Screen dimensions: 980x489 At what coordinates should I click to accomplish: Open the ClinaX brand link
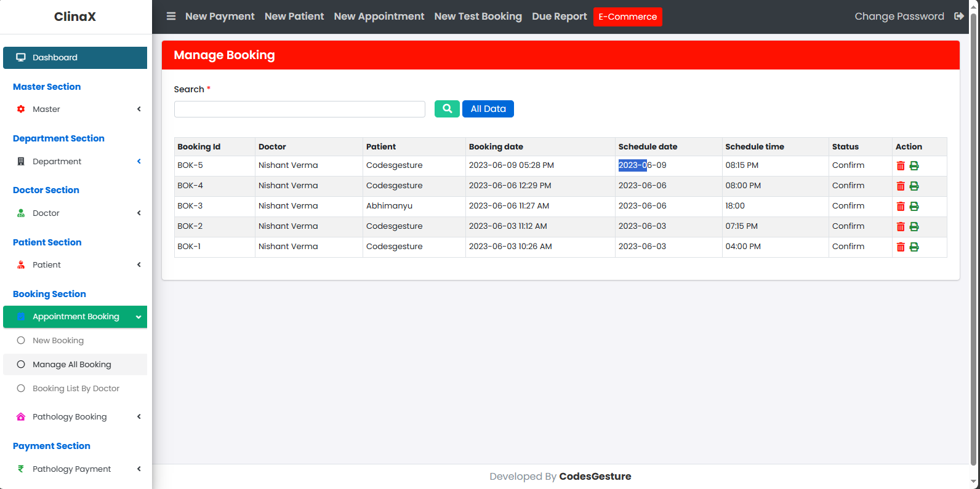tap(75, 17)
